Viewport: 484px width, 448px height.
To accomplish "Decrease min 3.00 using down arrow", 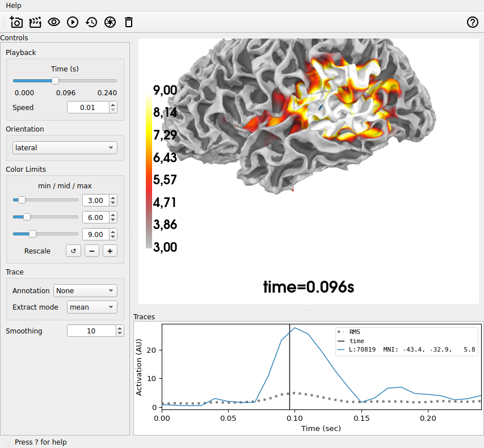I will 113,203.
